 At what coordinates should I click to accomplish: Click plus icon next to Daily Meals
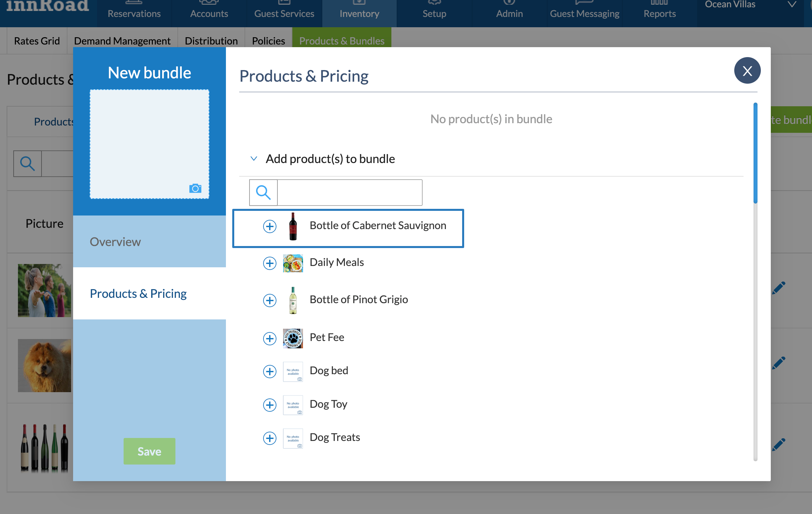[269, 263]
